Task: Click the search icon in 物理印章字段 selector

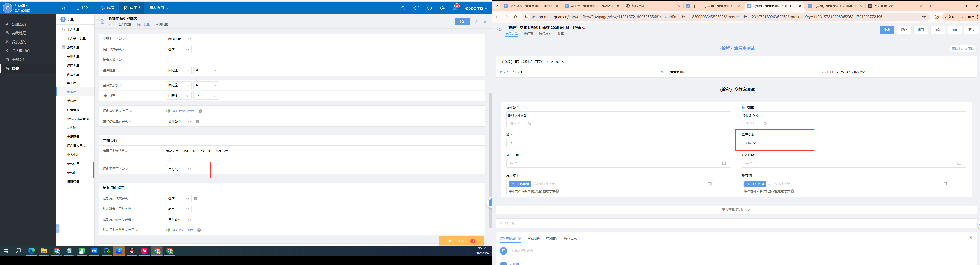Action: pyautogui.click(x=190, y=39)
